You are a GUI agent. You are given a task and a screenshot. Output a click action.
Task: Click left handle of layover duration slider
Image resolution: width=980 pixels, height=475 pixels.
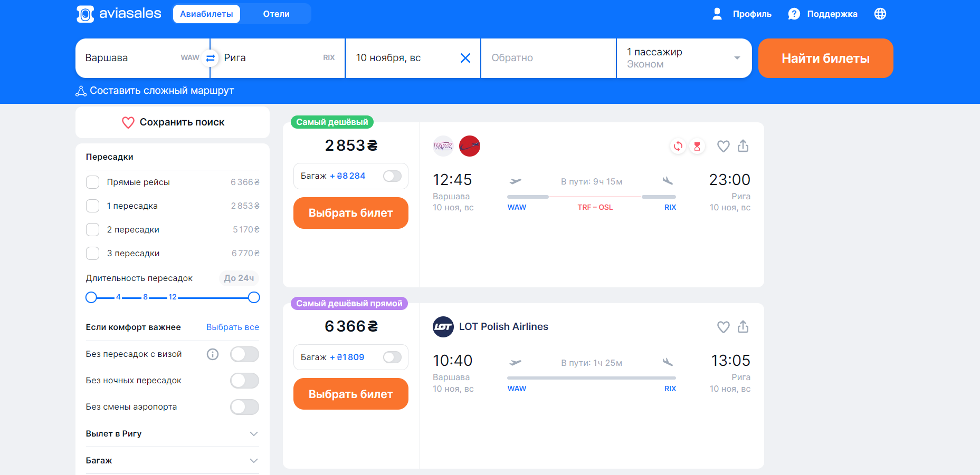91,297
